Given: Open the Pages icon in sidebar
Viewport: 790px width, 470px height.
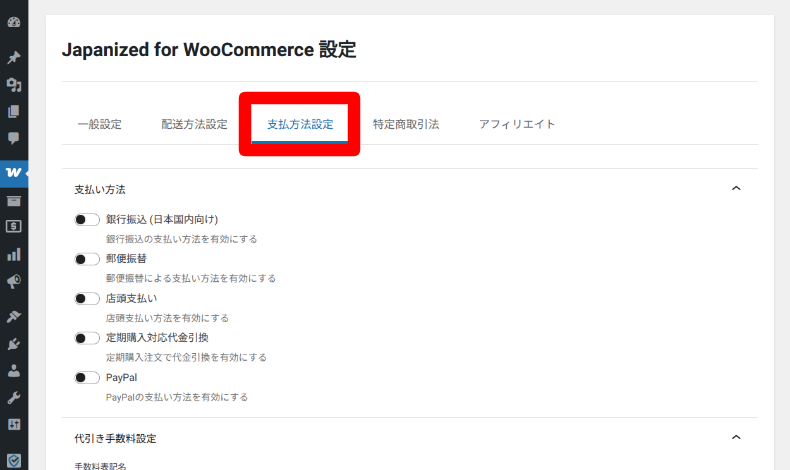Looking at the screenshot, I should (14, 111).
